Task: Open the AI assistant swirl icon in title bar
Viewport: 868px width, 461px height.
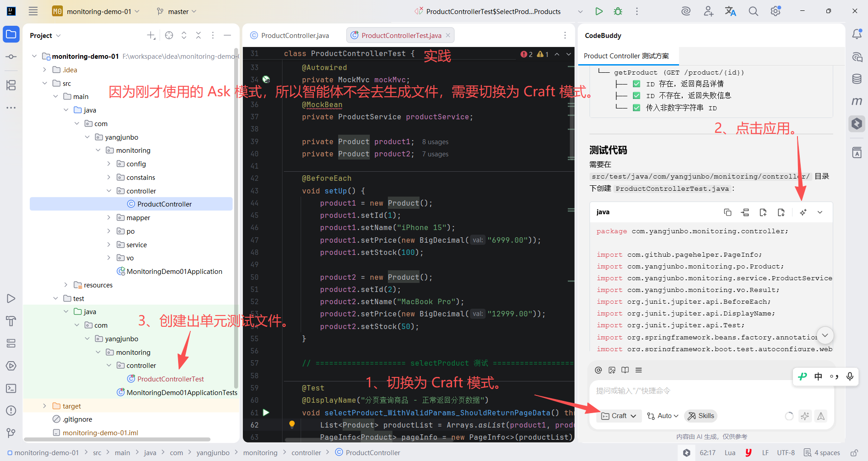Action: coord(686,11)
